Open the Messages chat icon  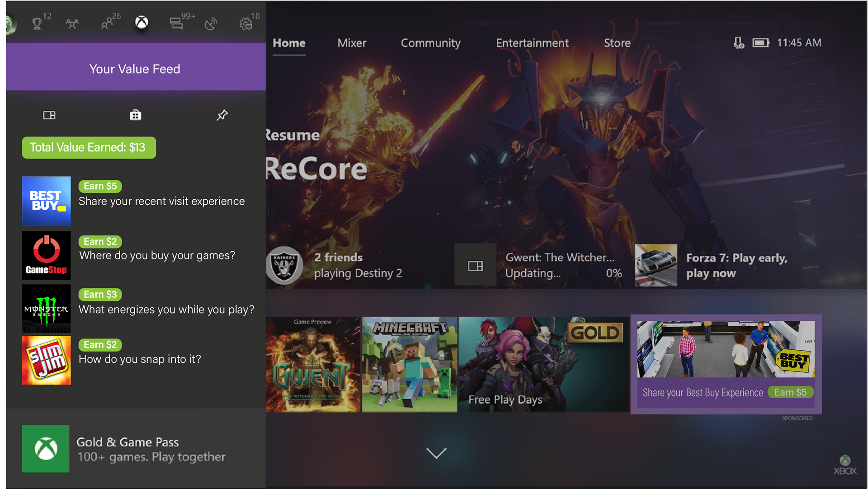[x=176, y=24]
